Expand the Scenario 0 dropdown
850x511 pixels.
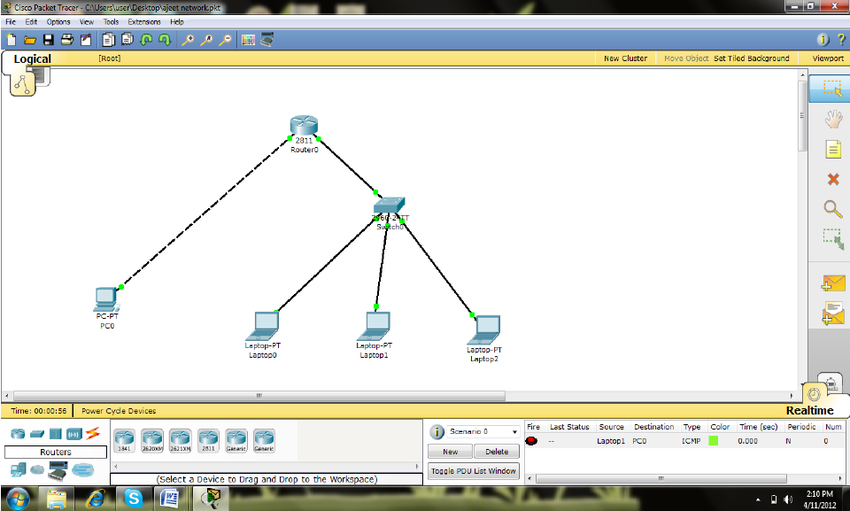[x=514, y=432]
